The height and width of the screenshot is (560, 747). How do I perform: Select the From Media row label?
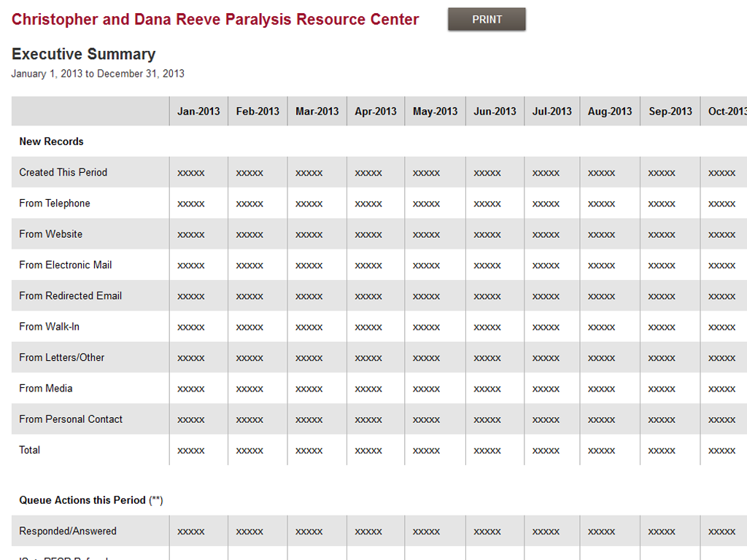pos(45,388)
